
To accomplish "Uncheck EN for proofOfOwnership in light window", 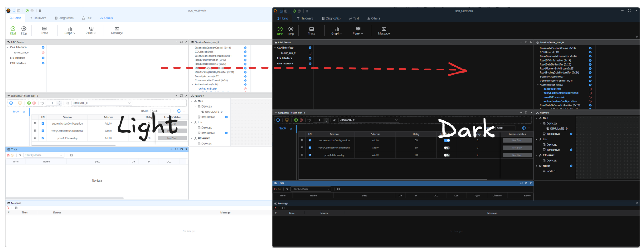I will tap(43, 138).
